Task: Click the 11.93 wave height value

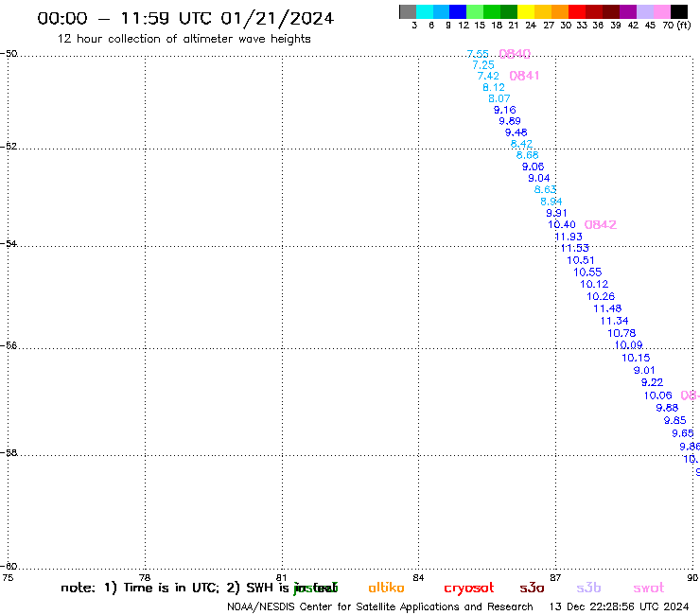Action: click(569, 237)
